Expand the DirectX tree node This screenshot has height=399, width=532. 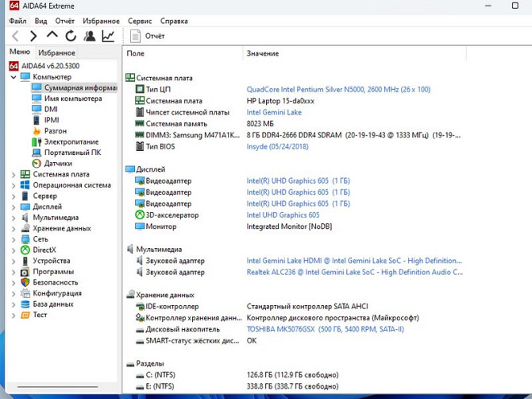[x=13, y=250]
